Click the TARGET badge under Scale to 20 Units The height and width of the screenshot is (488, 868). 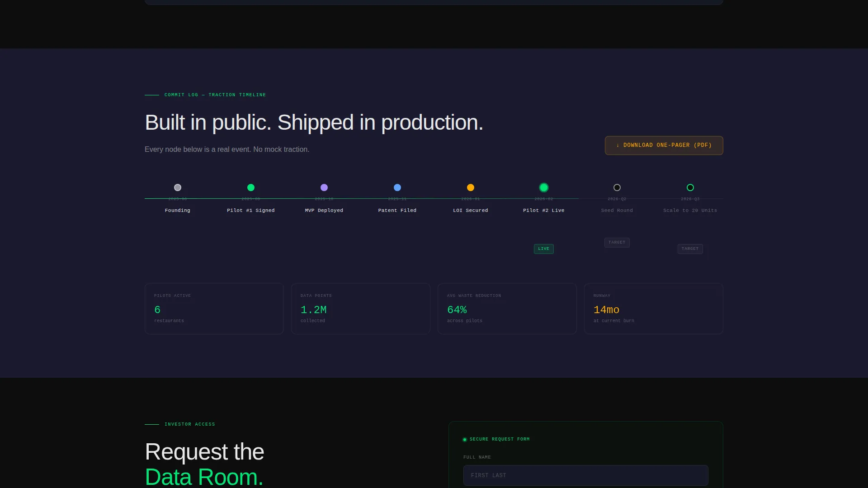[690, 249]
